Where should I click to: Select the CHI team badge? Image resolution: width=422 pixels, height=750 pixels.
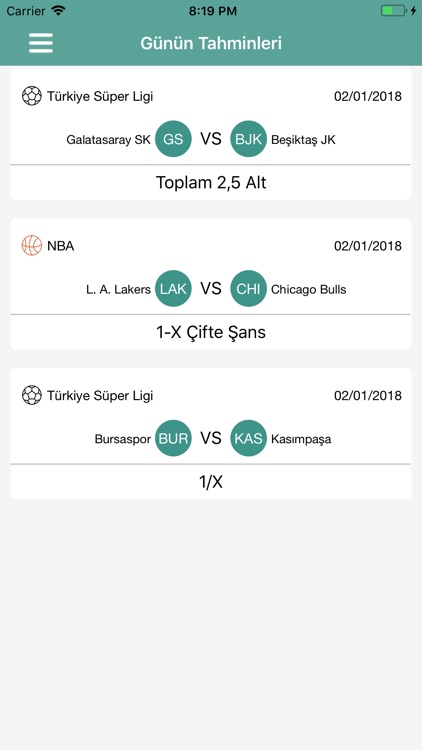248,289
